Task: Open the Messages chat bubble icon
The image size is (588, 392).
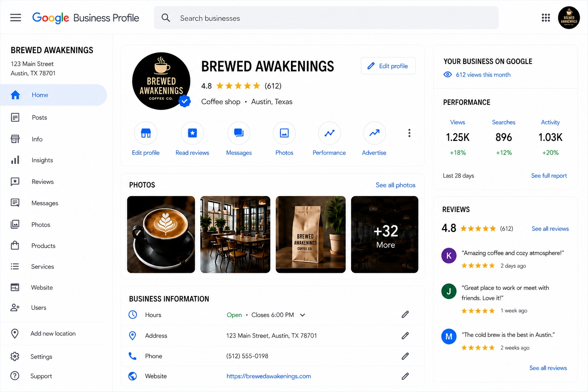Action: [239, 133]
